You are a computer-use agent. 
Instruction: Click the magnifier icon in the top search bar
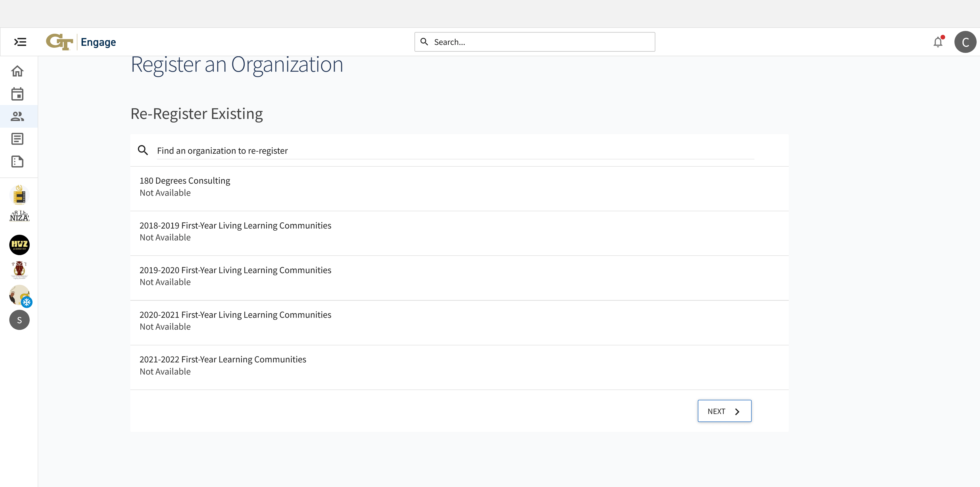click(x=424, y=42)
